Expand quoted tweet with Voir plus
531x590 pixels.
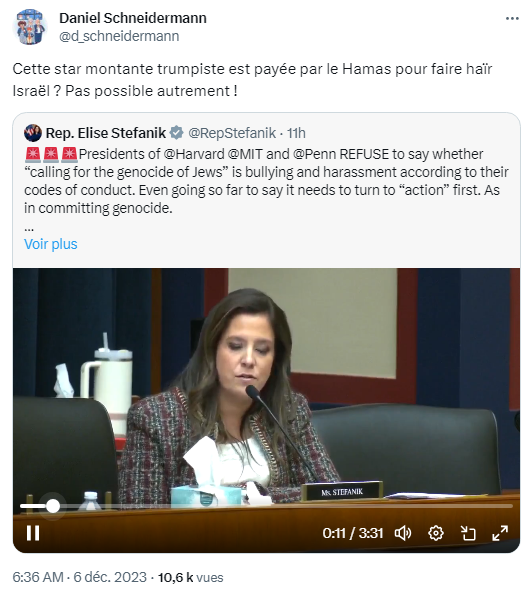tap(50, 244)
